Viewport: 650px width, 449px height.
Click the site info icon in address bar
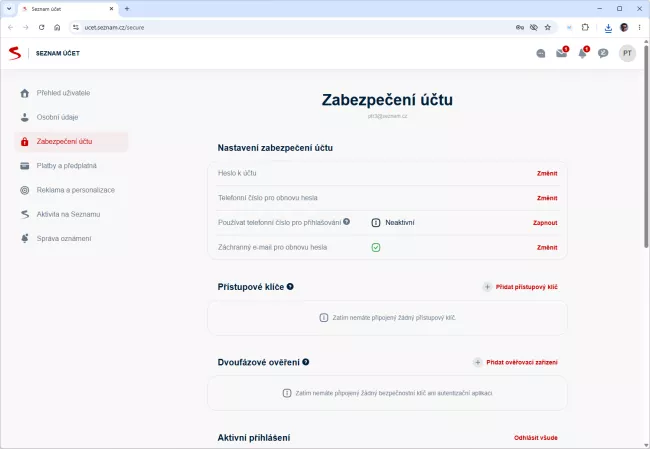(75, 27)
